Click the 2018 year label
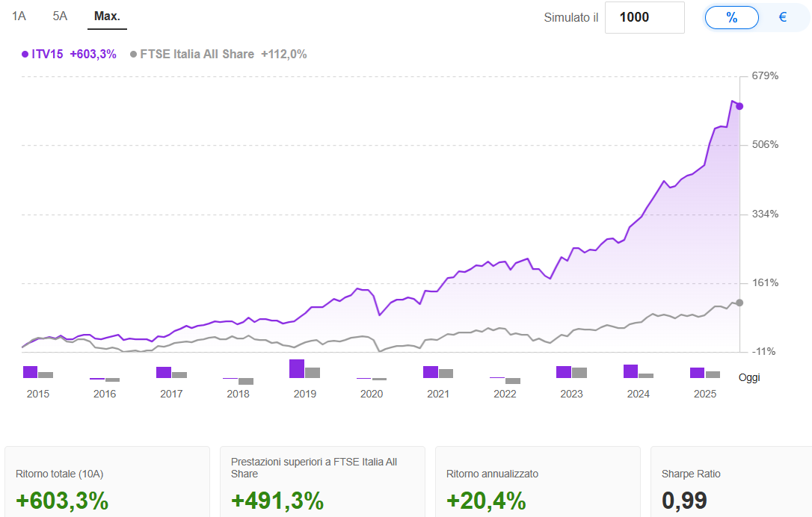The height and width of the screenshot is (517, 812). click(x=239, y=394)
